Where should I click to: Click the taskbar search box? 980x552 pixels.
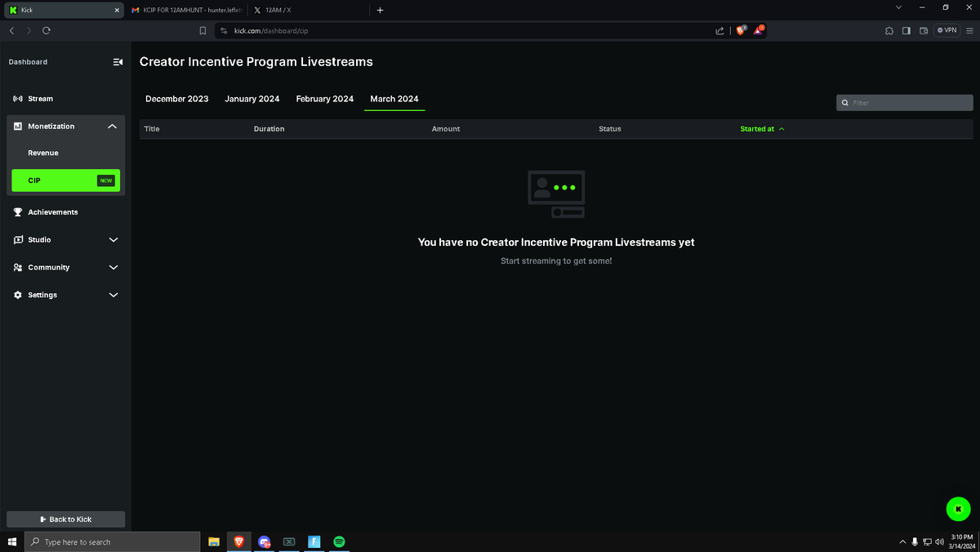coord(113,541)
